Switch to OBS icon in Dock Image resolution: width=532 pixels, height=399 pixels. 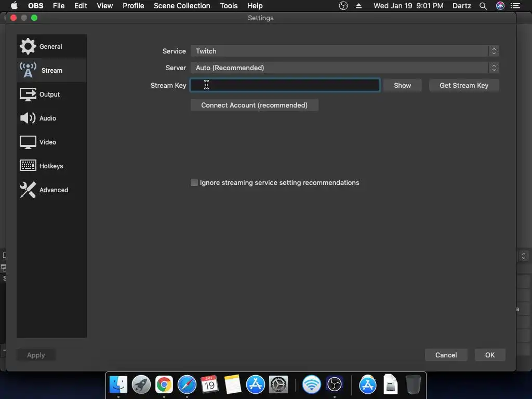[335, 384]
